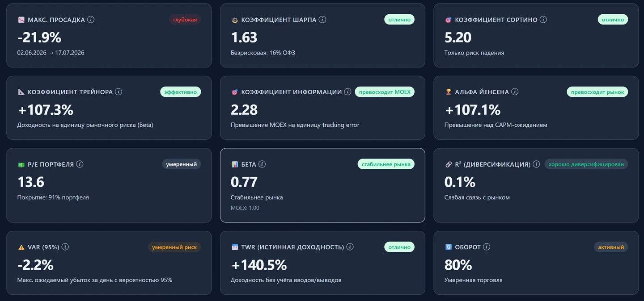Click text 'Превышение над CAPM-ожиданием'
This screenshot has height=301, width=644.
tap(496, 125)
